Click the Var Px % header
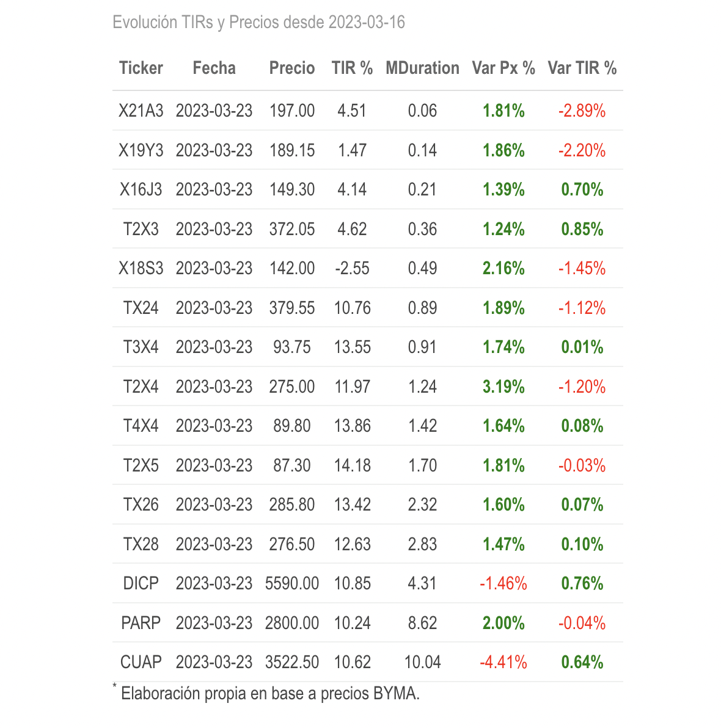This screenshot has width=721, height=728. (x=503, y=68)
